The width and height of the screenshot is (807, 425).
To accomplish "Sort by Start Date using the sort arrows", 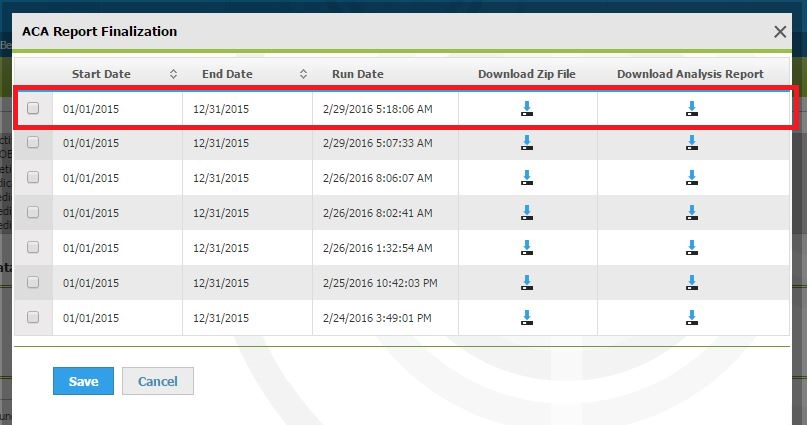I will [173, 74].
